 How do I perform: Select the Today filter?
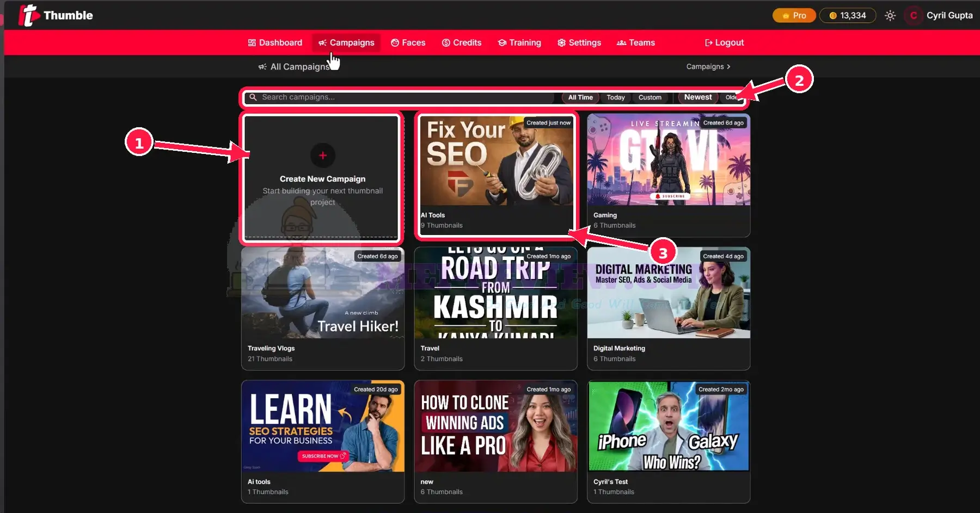pyautogui.click(x=616, y=97)
